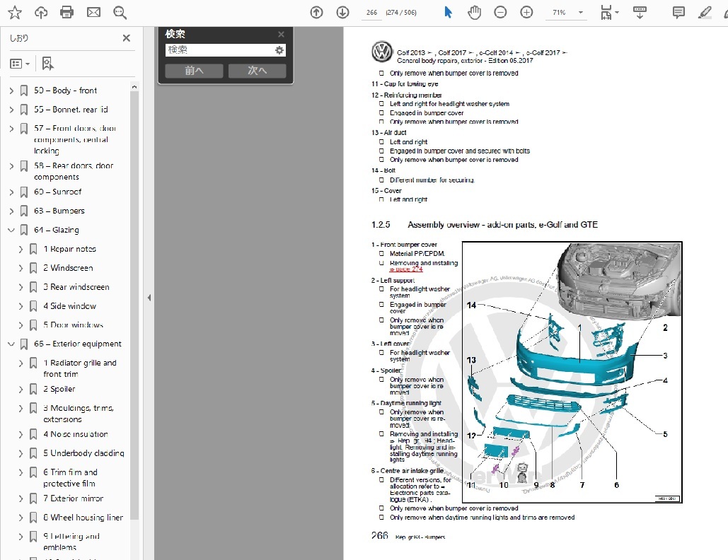
Task: Open the 1 Repair notes bookmark
Action: click(69, 249)
